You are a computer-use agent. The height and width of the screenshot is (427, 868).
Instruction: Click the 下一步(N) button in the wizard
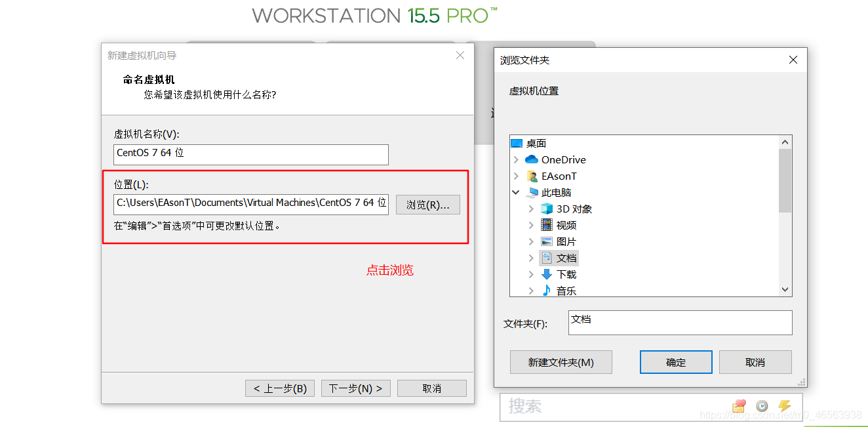tap(355, 388)
